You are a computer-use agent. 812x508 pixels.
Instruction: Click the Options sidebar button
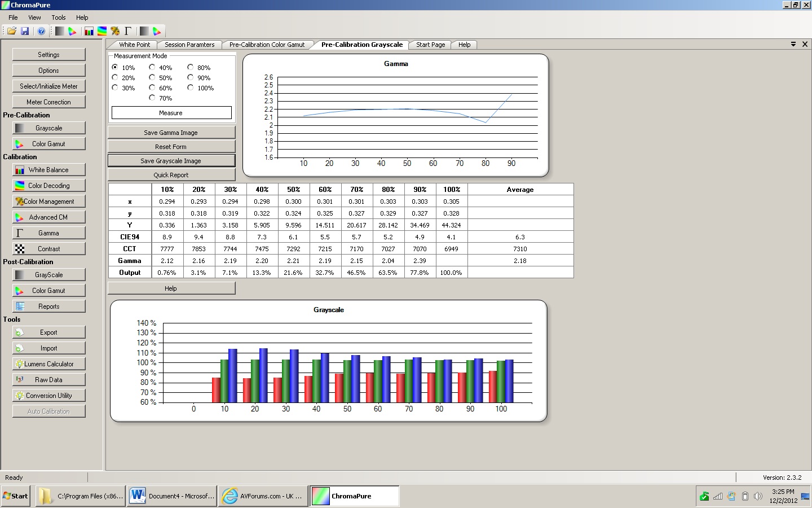(49, 71)
